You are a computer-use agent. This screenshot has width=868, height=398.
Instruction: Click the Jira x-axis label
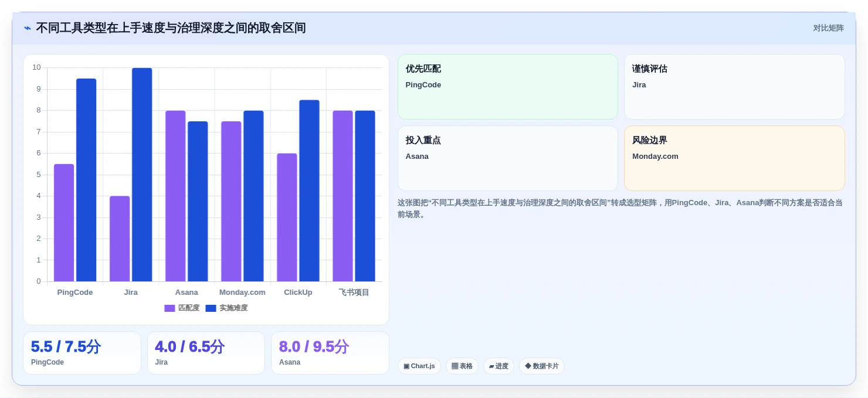tap(131, 292)
